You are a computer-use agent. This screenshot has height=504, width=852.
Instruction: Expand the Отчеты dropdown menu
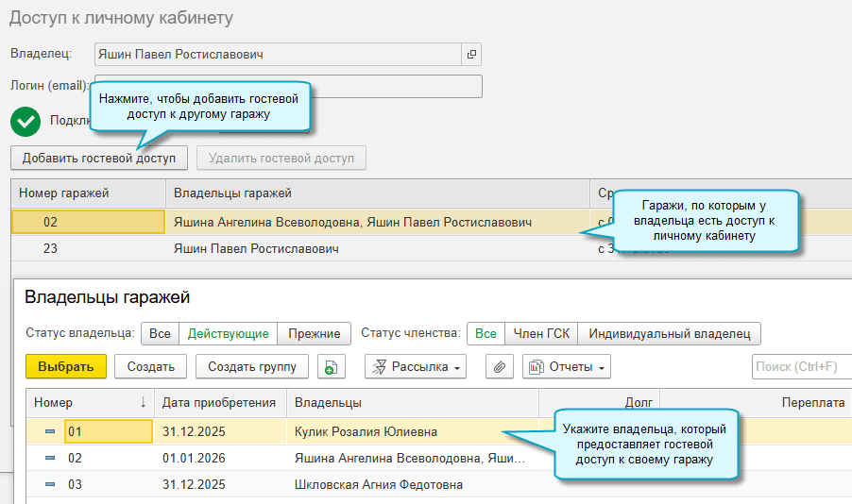coord(567,367)
